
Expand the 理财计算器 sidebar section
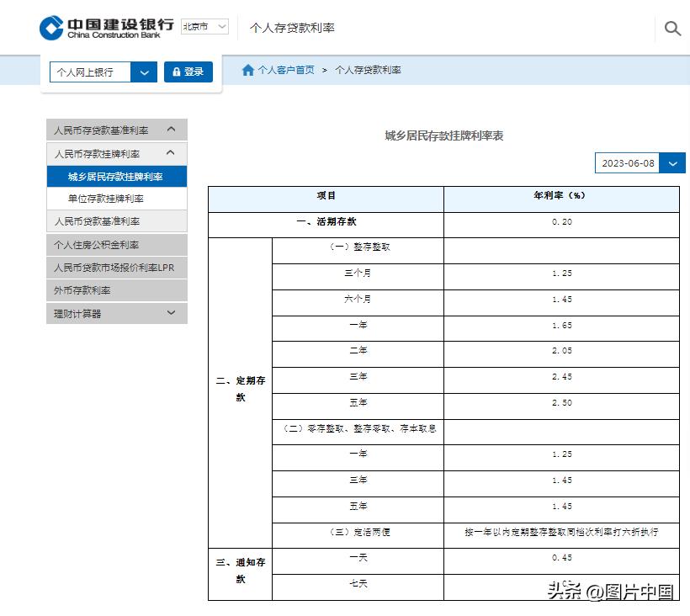pos(116,313)
